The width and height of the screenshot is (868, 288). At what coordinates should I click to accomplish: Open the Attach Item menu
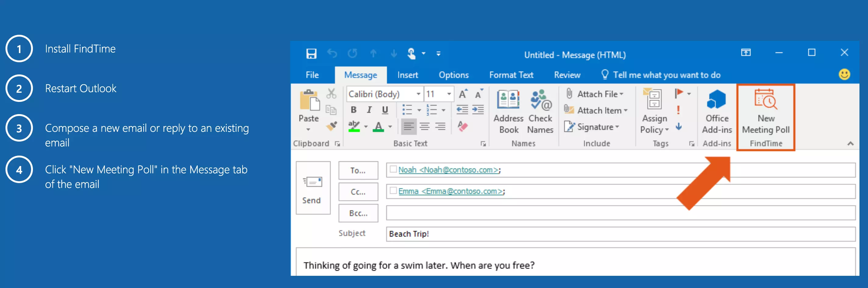point(596,110)
